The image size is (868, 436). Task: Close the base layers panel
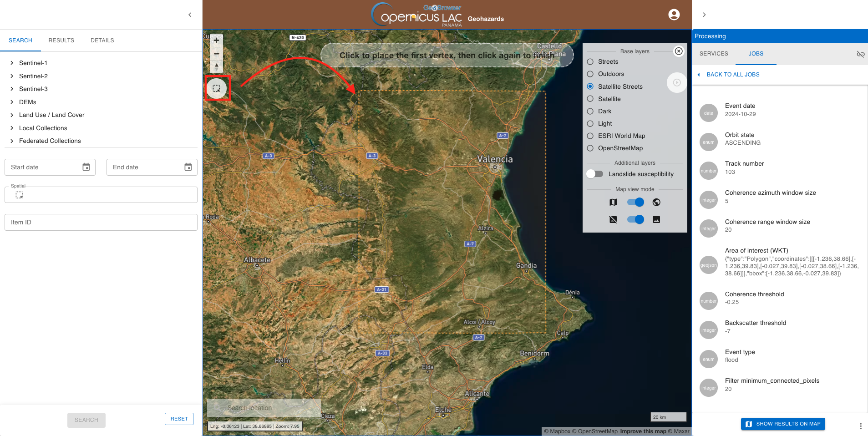(678, 51)
